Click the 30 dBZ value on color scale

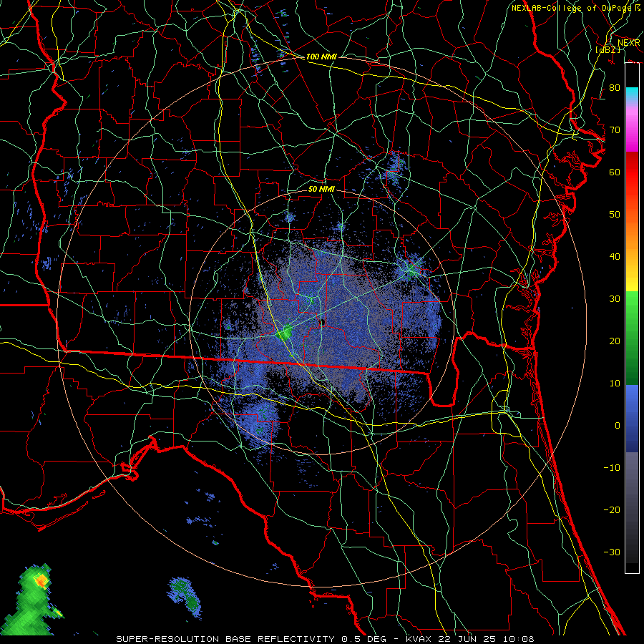coord(615,299)
